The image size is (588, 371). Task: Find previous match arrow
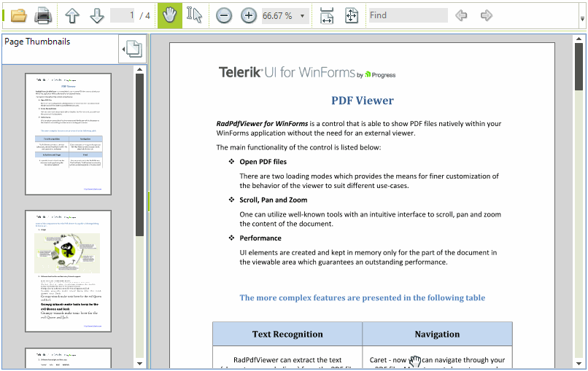461,16
